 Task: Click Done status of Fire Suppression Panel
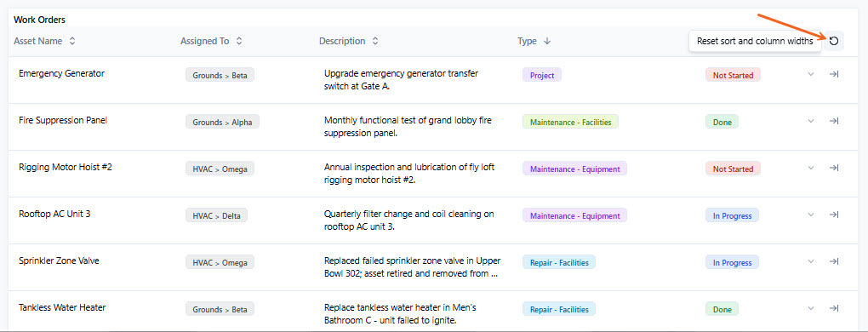coord(722,123)
